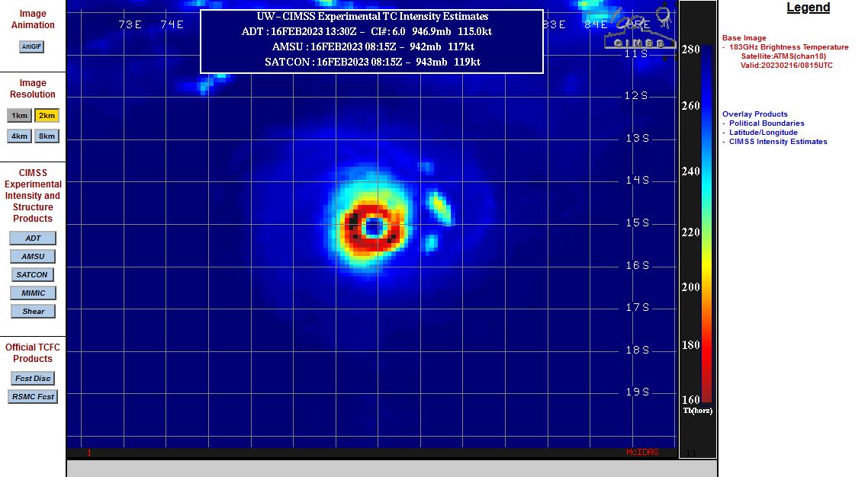This screenshot has width=868, height=477.
Task: Open the Fcst Disc official product
Action: 33,379
